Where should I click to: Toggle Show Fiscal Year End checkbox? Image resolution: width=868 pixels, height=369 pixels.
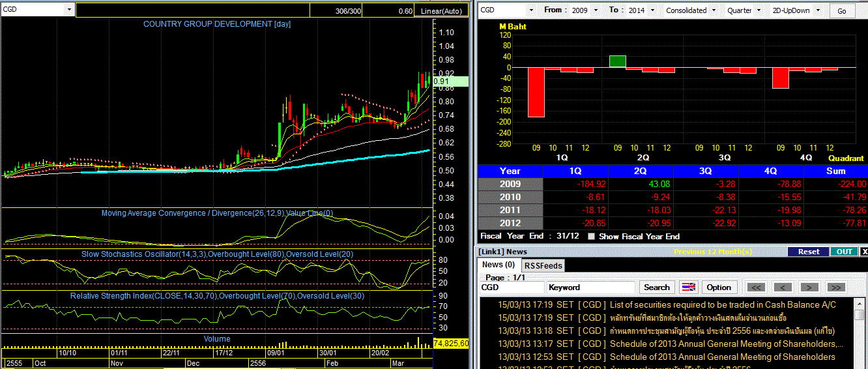coord(591,237)
